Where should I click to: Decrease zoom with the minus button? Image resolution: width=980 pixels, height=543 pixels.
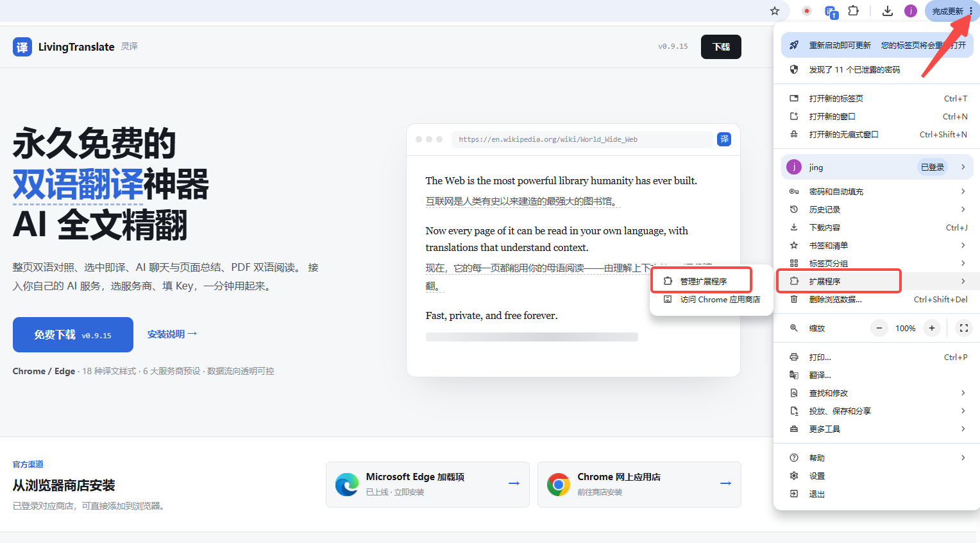[x=879, y=328]
